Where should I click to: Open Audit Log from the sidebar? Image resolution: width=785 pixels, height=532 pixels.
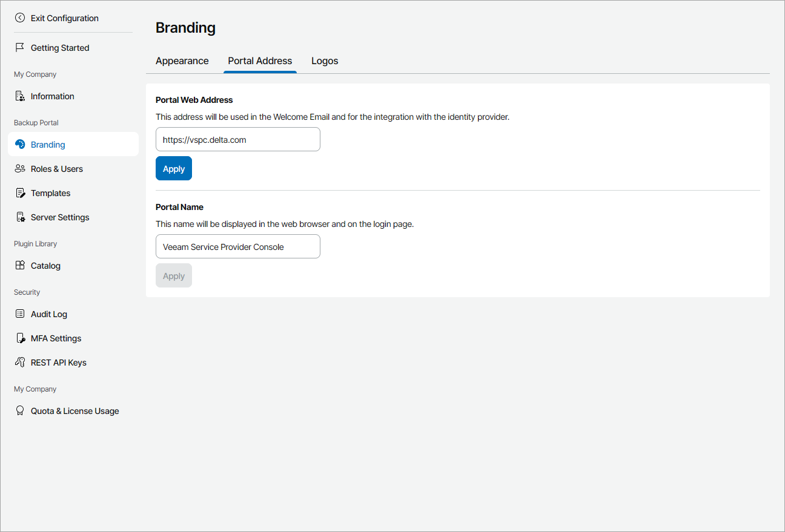pyautogui.click(x=49, y=314)
